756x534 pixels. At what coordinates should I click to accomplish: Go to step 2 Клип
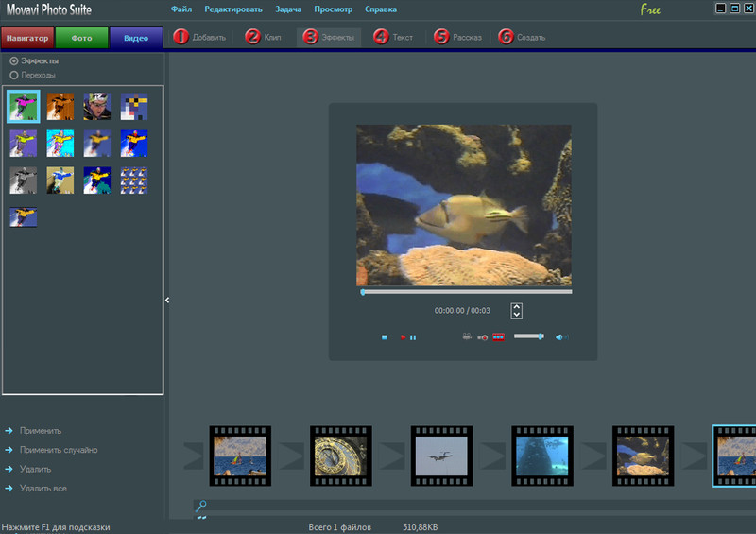264,37
